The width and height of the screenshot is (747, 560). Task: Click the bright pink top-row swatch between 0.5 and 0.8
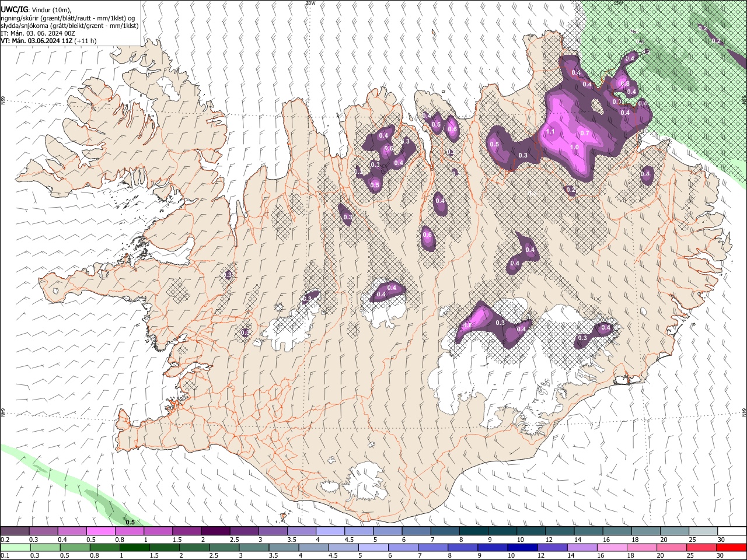[x=100, y=531]
